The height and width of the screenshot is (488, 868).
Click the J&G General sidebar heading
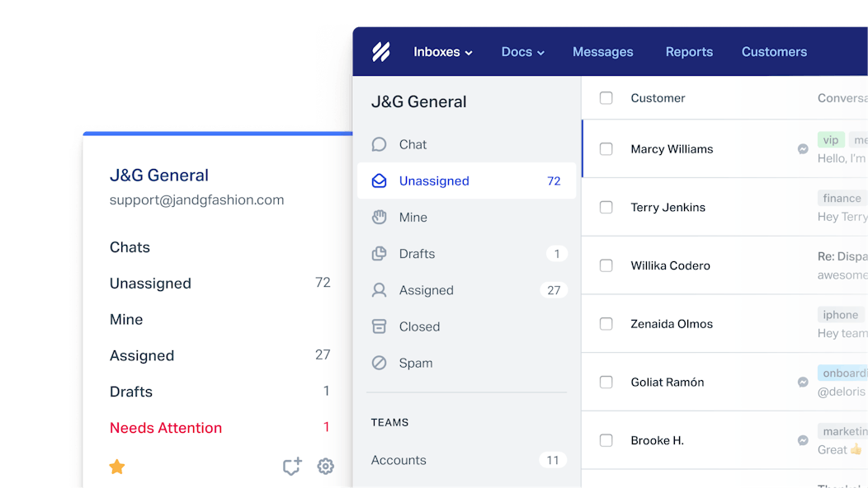[x=418, y=102]
